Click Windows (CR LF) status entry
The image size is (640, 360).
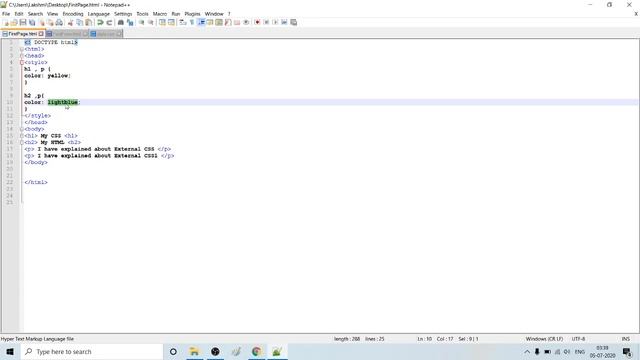pos(544,339)
